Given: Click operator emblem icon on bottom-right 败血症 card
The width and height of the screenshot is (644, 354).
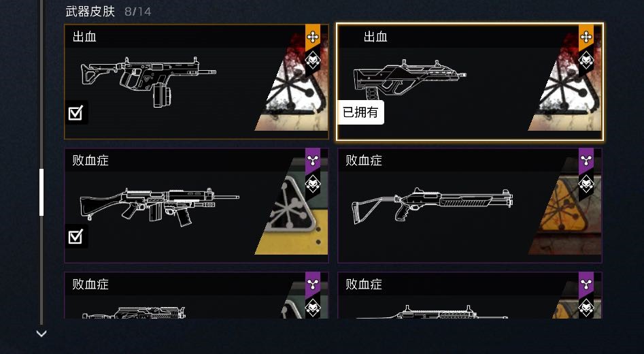Looking at the screenshot, I should coord(586,308).
